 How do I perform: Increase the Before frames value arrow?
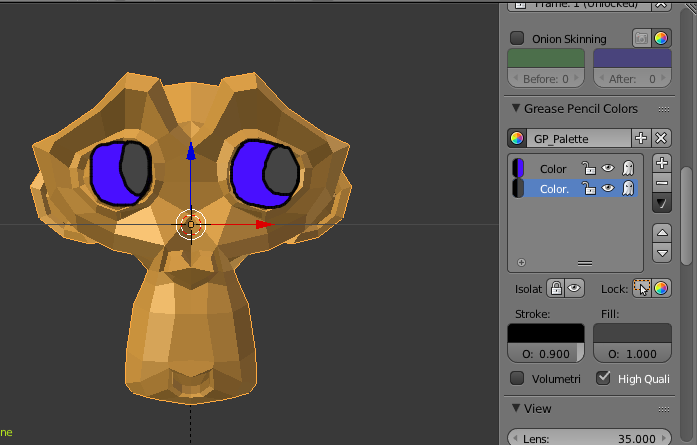pyautogui.click(x=577, y=78)
